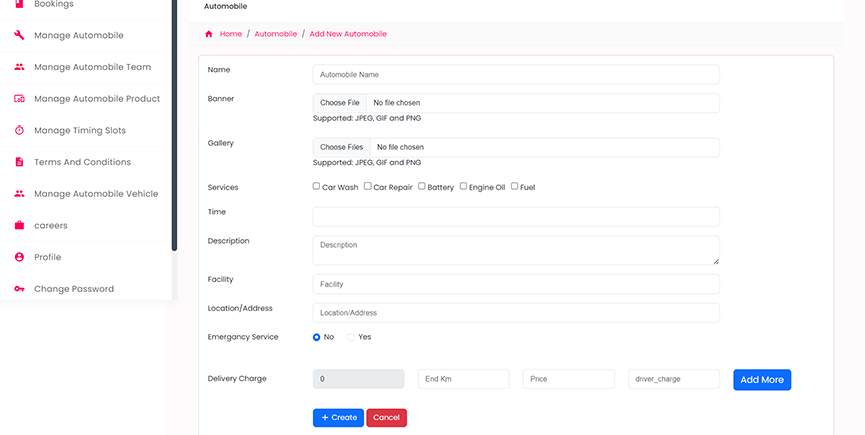Click the Manage Automobile Product icon
The width and height of the screenshot is (865, 435).
pos(19,99)
